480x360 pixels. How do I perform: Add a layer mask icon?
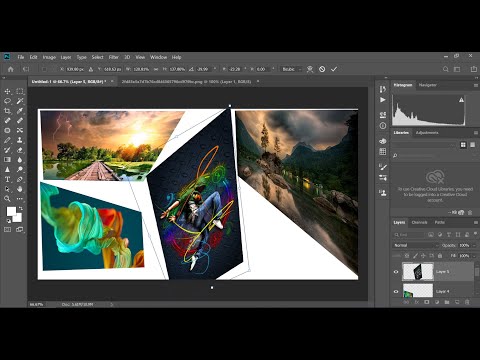[x=427, y=302]
